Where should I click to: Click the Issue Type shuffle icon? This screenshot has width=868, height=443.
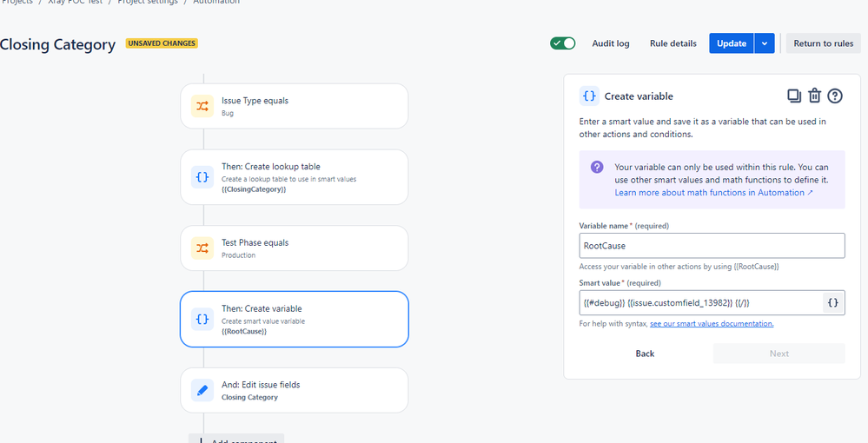click(202, 106)
